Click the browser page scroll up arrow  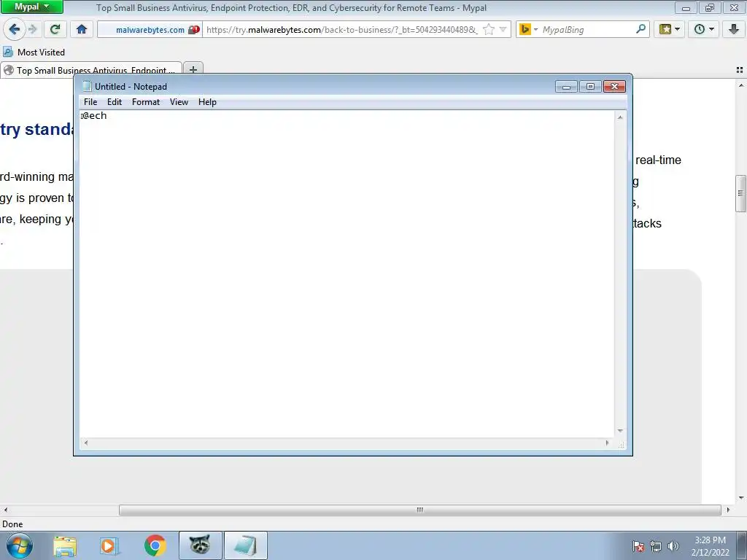741,86
